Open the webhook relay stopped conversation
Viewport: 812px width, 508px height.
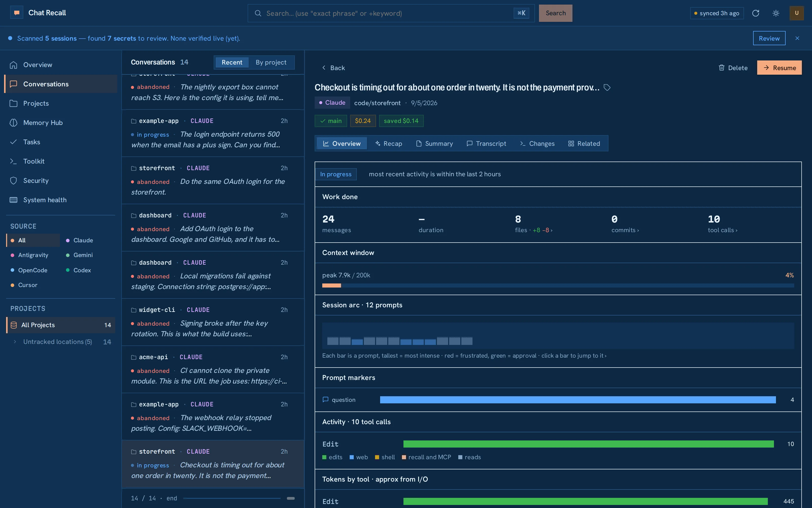click(x=213, y=417)
